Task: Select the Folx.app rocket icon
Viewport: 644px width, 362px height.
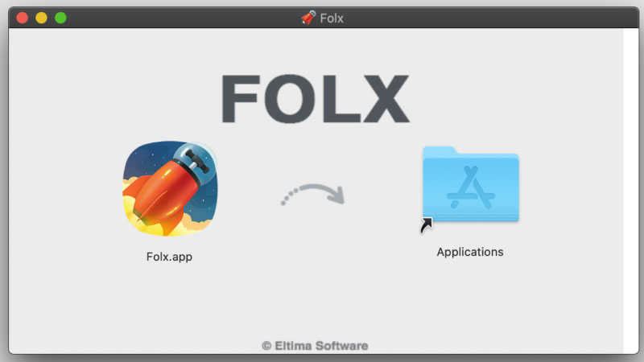Action: 171,188
